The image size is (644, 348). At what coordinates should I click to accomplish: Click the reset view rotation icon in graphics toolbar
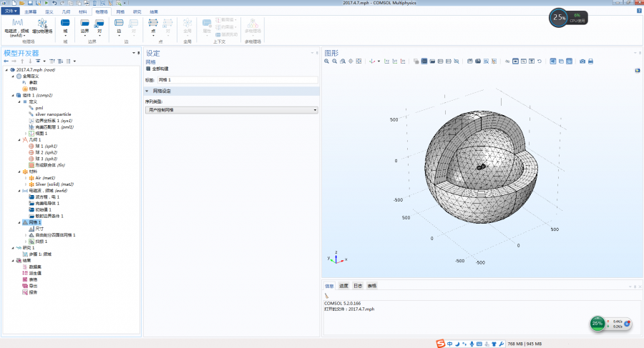pyautogui.click(x=539, y=61)
